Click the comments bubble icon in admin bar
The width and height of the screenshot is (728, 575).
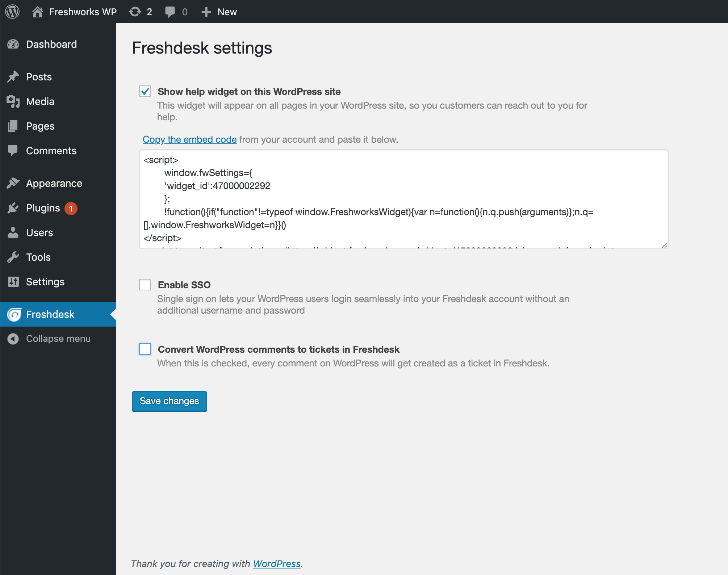click(x=170, y=12)
